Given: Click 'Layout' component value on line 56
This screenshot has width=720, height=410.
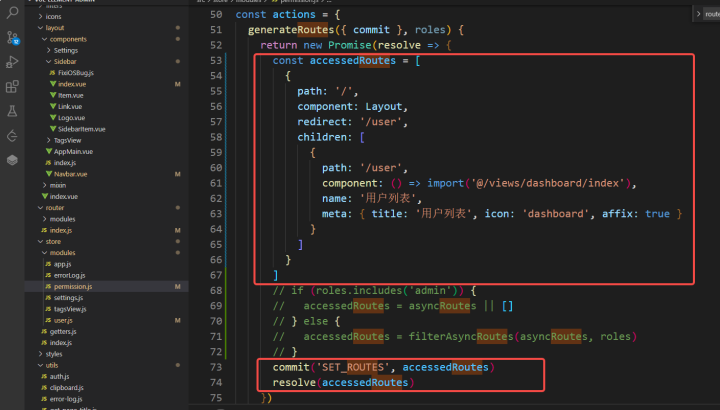Looking at the screenshot, I should click(x=383, y=107).
